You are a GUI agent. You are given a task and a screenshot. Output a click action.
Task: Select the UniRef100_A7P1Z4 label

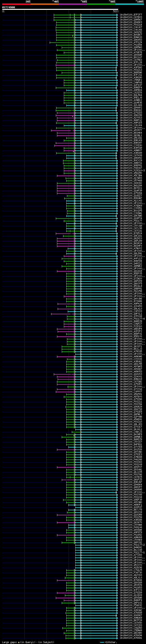[x=131, y=42]
